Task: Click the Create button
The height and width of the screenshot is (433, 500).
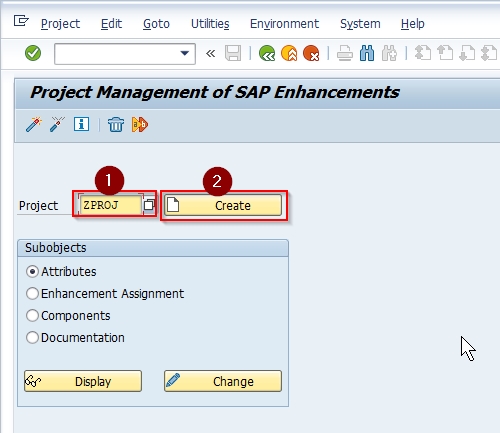Action: click(223, 205)
